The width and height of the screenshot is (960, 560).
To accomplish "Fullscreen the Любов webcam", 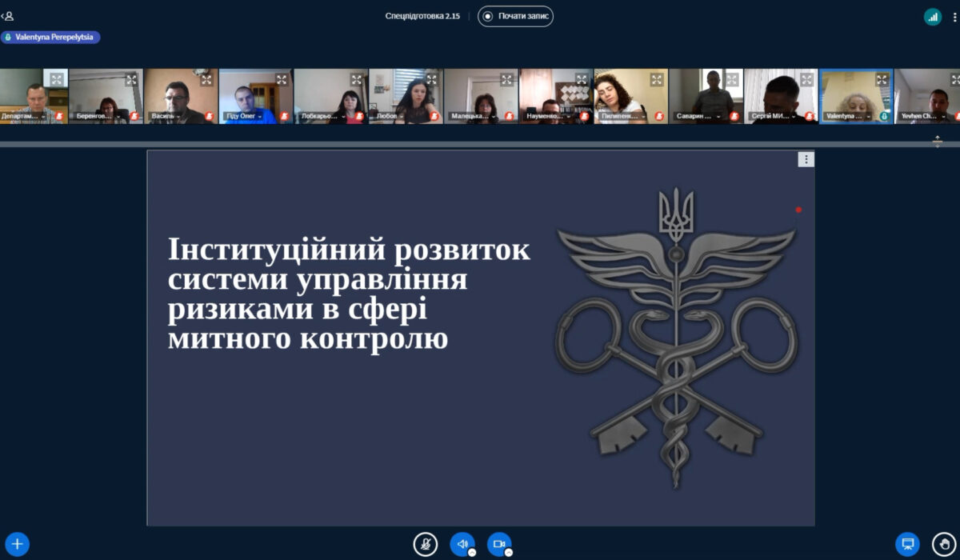I will click(432, 79).
